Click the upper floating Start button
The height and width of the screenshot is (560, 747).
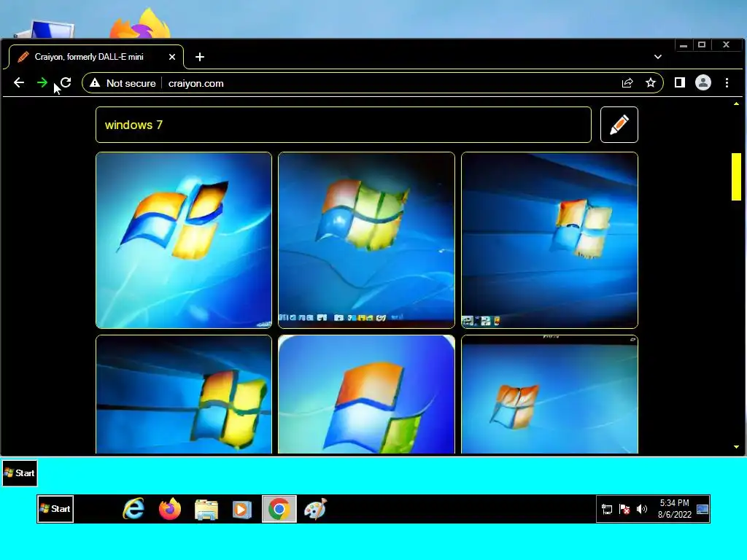tap(20, 472)
